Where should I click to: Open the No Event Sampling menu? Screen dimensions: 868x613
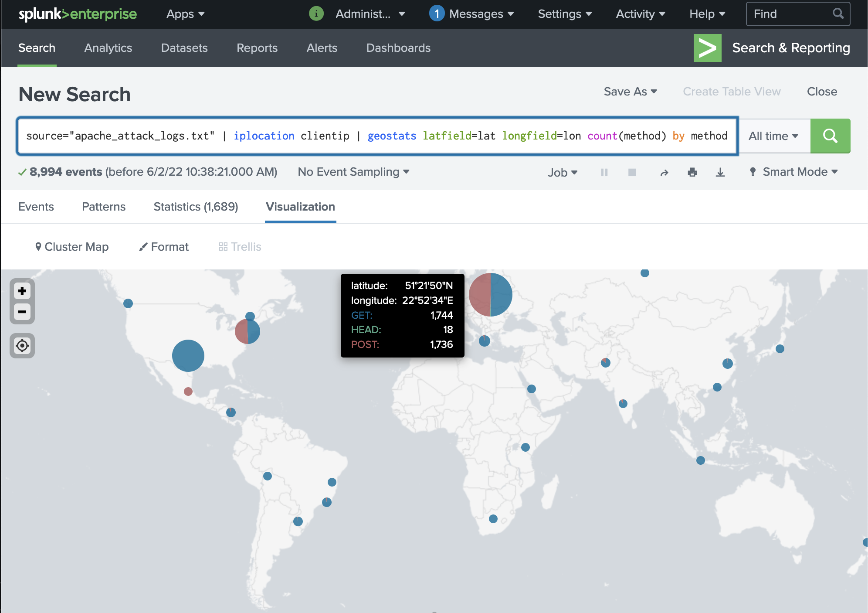(353, 172)
